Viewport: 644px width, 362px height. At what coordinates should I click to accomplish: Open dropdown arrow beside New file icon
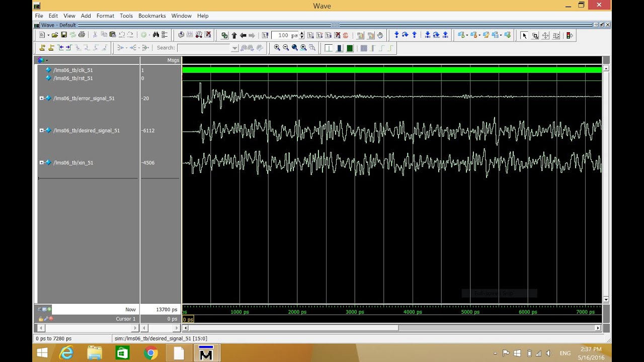48,35
